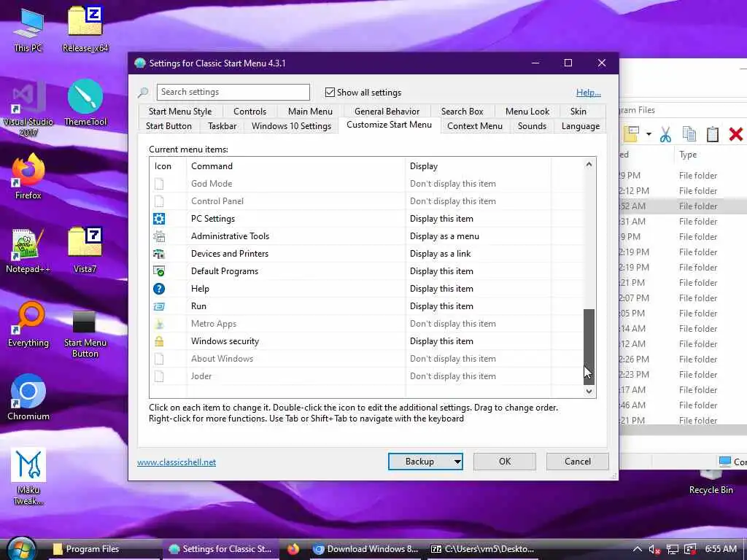Click the search magnifier icon in Settings
Screen dimensions: 747x560
click(x=143, y=93)
